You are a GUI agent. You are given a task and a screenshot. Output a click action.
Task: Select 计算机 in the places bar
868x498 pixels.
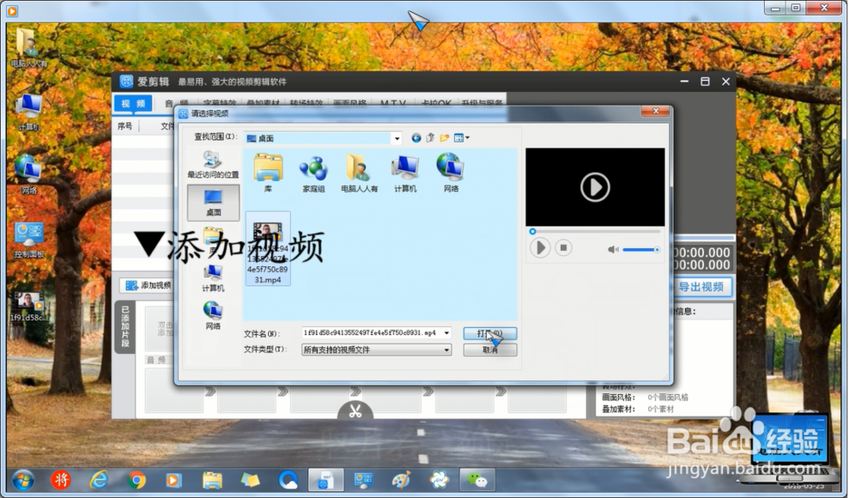(x=214, y=278)
